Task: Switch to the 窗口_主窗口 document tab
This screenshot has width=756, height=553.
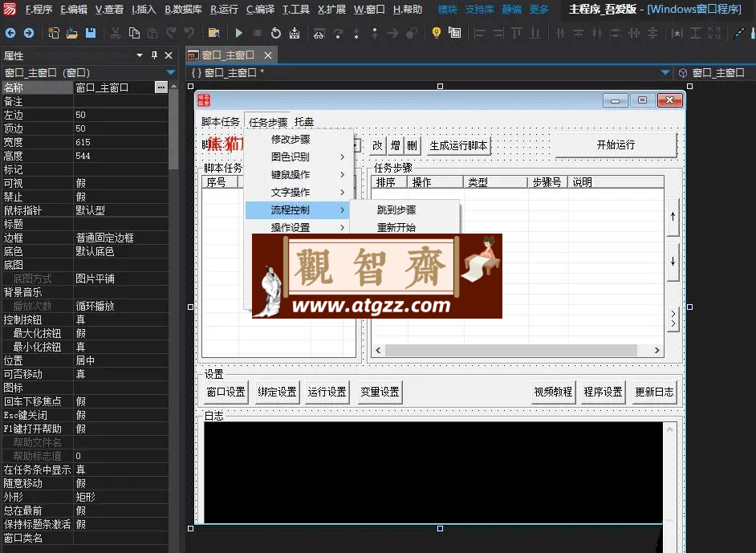Action: pyautogui.click(x=227, y=55)
